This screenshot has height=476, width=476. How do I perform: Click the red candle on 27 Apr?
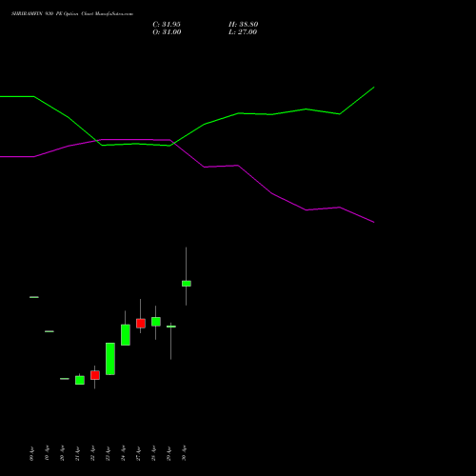click(141, 324)
